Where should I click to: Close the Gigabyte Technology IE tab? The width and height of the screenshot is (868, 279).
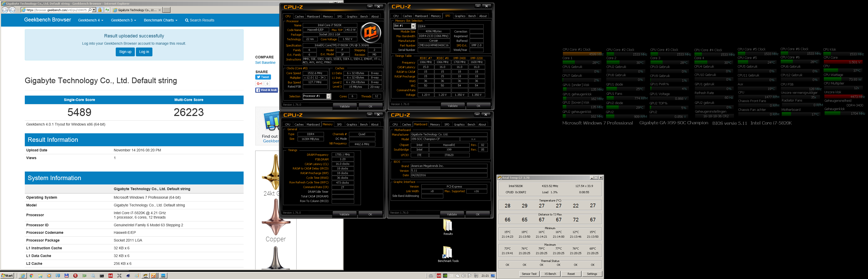pyautogui.click(x=160, y=10)
